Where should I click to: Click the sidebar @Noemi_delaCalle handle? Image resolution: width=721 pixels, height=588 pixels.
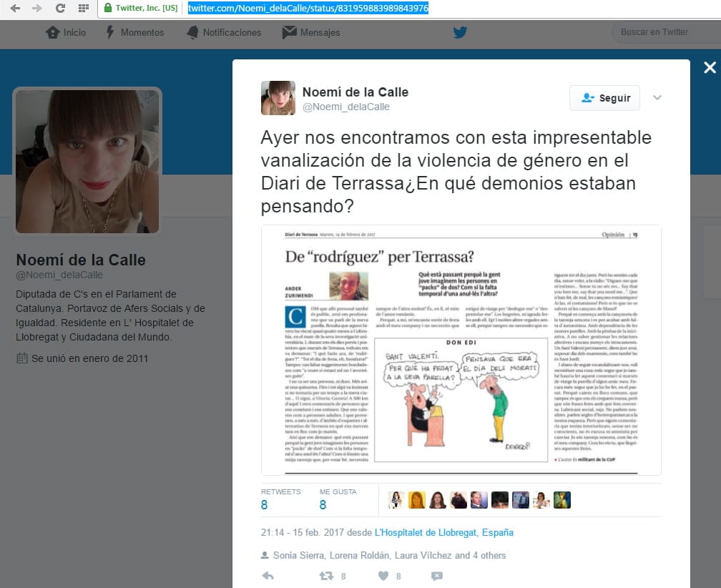pos(59,275)
